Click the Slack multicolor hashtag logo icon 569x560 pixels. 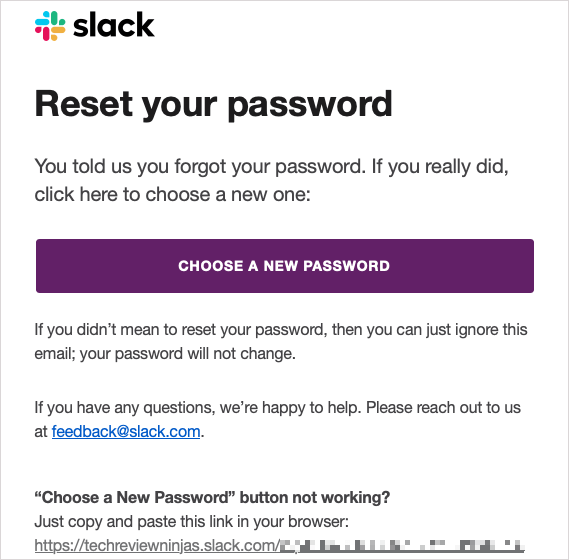(x=50, y=26)
